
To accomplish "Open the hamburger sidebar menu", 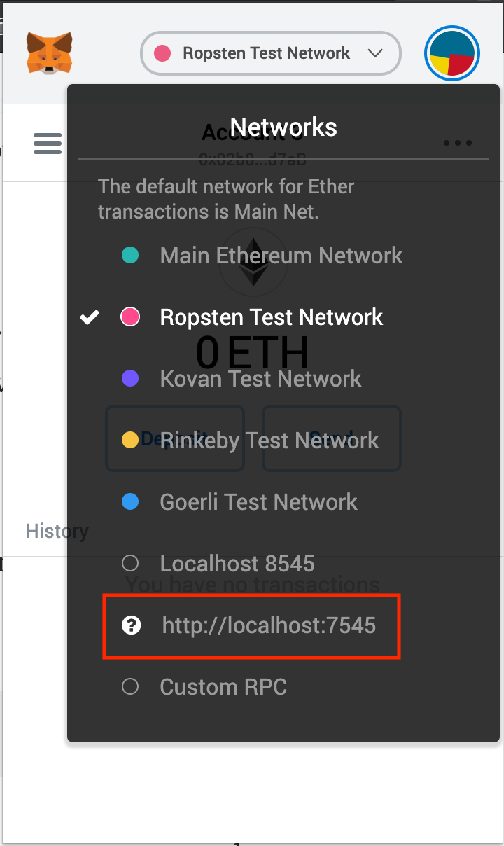I will [48, 144].
